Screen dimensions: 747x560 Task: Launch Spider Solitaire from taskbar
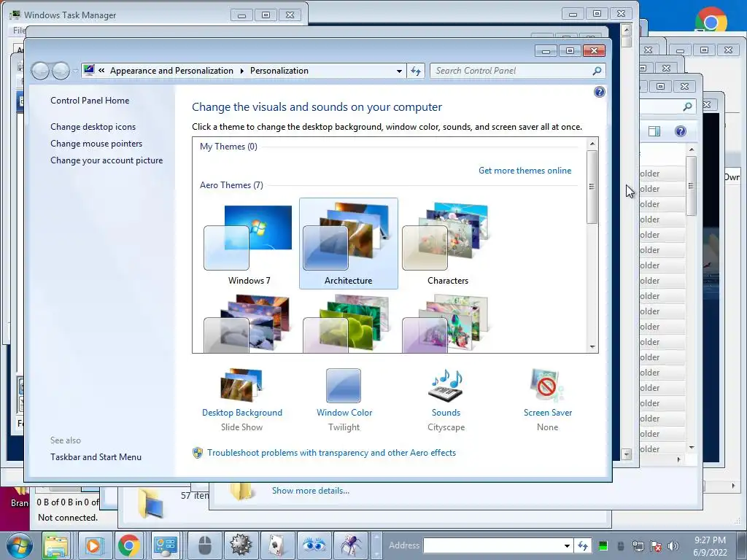(x=350, y=545)
